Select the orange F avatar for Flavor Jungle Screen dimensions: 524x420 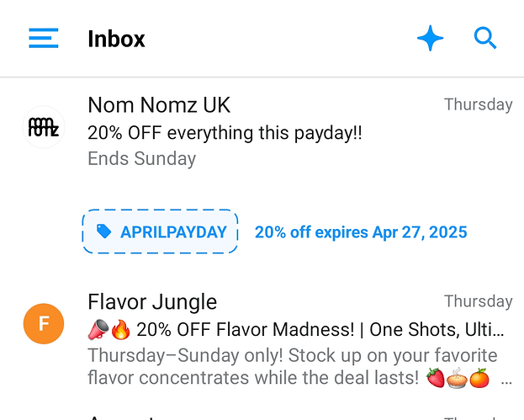click(44, 324)
